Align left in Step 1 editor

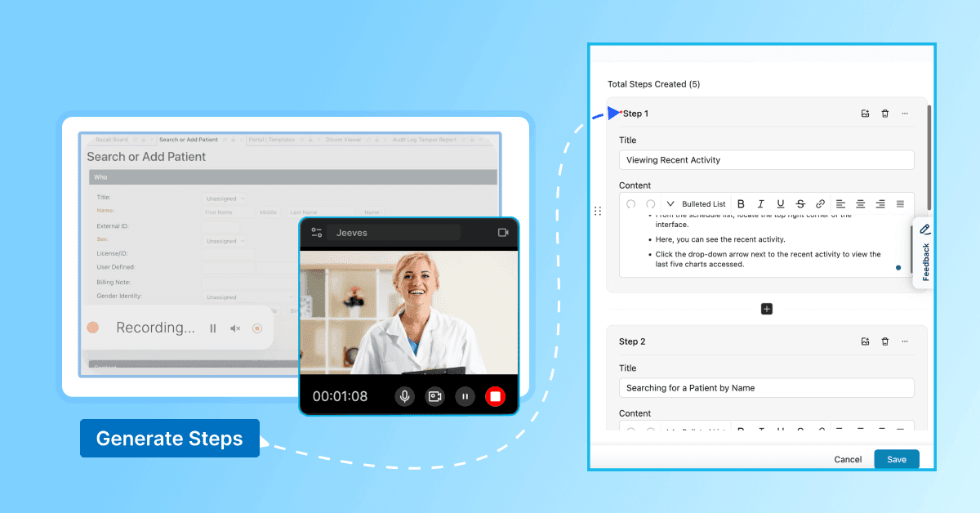(x=840, y=203)
